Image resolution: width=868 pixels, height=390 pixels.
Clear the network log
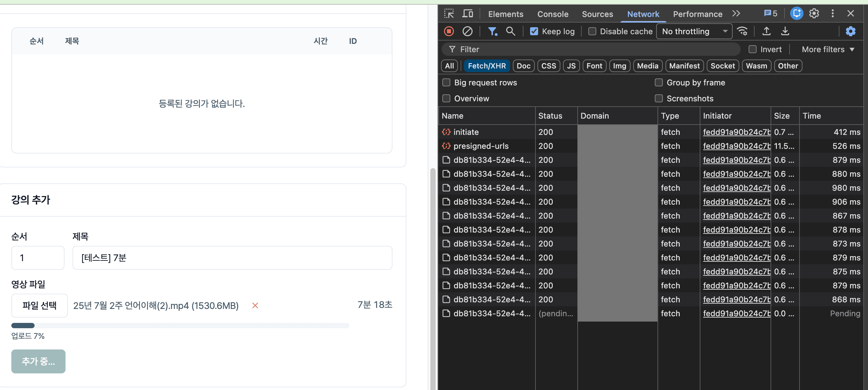pos(467,31)
